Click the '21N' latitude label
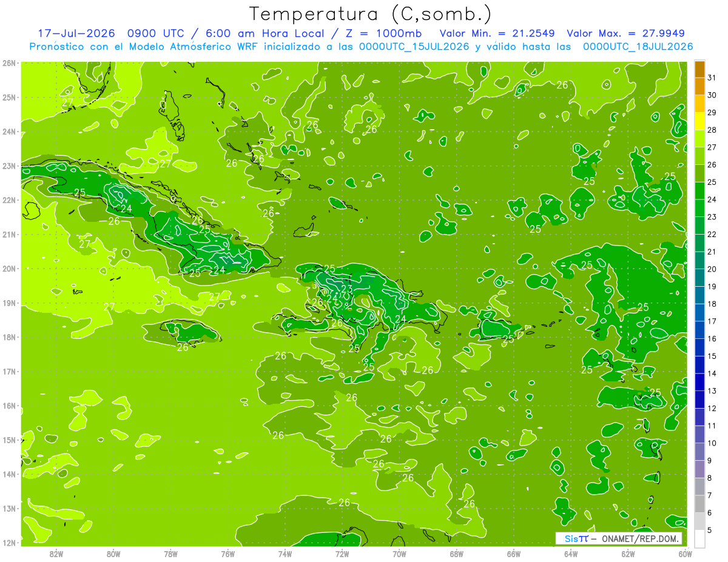 [x=8, y=234]
